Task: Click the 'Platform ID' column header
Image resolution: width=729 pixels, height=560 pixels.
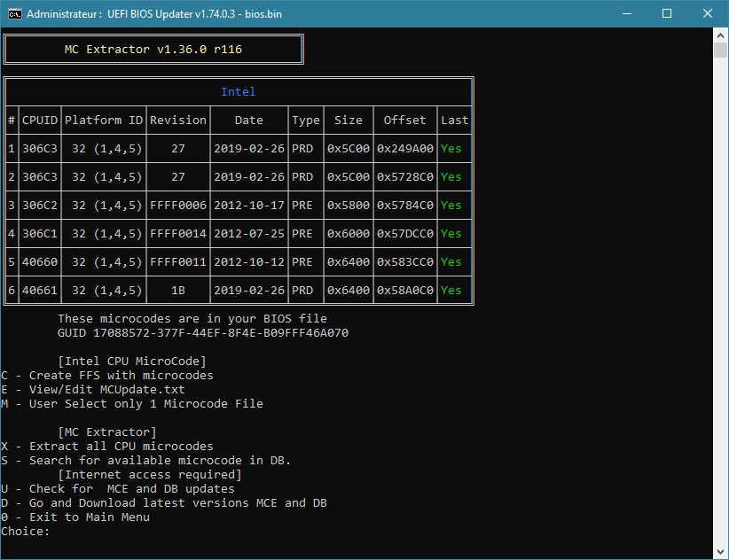Action: tap(104, 121)
